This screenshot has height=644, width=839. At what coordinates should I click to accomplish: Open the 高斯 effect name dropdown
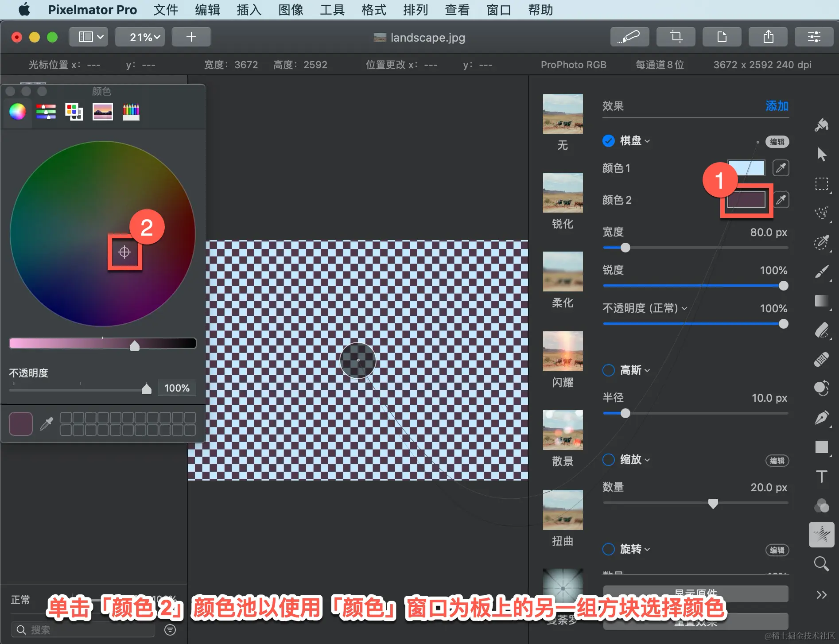pyautogui.click(x=635, y=370)
